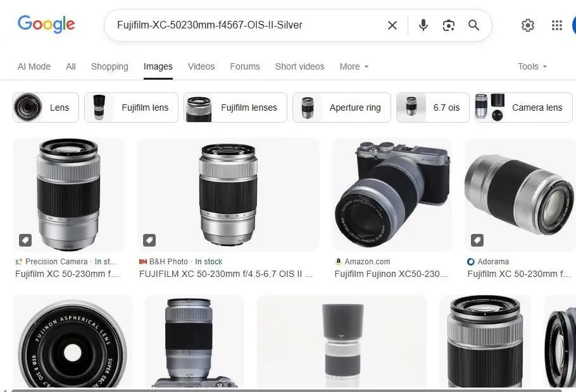Viewport: 576px width, 392px height.
Task: Filter by the Fujifilm lens chip
Action: click(131, 107)
